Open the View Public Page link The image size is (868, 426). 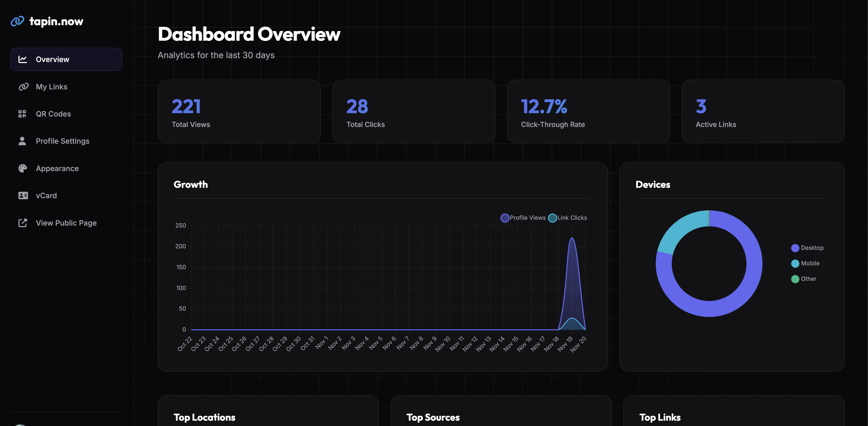click(66, 223)
